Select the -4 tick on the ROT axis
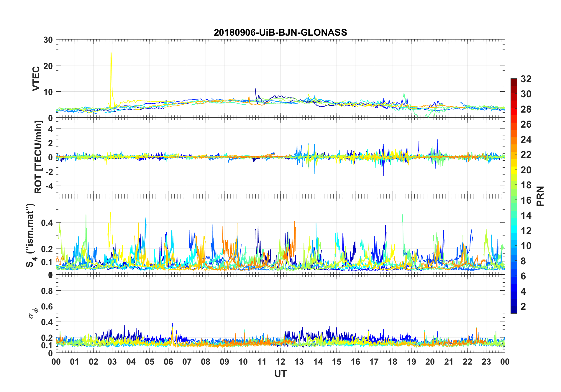The width and height of the screenshot is (561, 392). coord(49,186)
